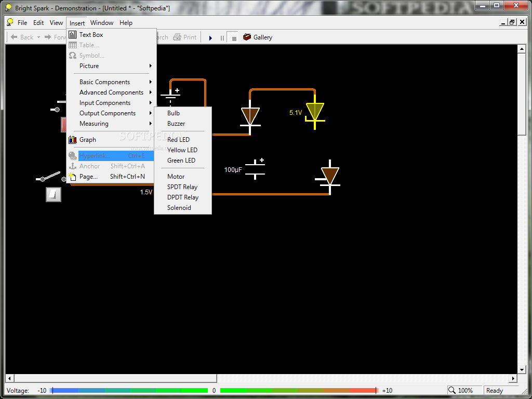Insert a Yellow LED

click(x=183, y=150)
